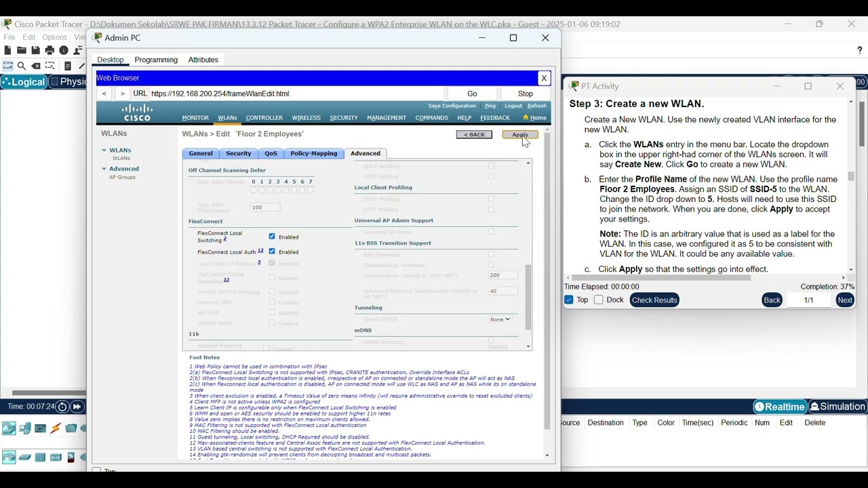Check the Override DNS checkbox

click(272, 302)
